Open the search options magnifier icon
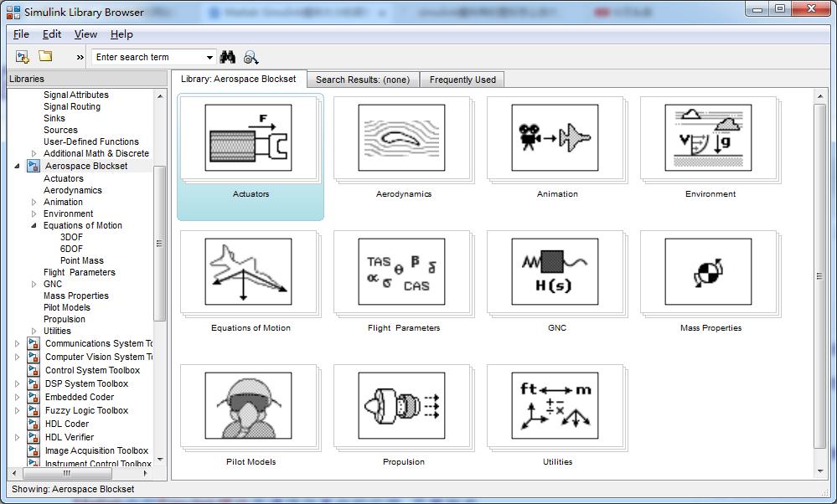 (251, 57)
